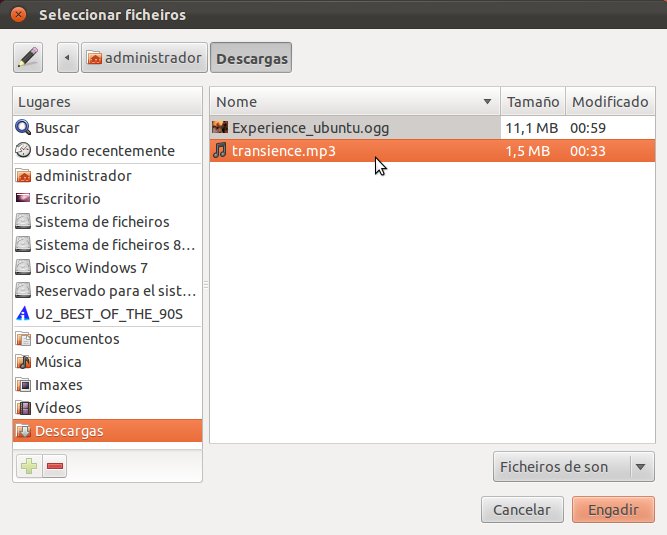This screenshot has width=667, height=535.
Task: Open Buscar in the places list
Action: [x=108, y=128]
